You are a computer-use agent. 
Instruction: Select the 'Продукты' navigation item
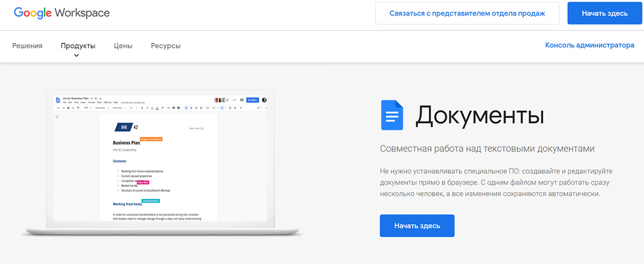pyautogui.click(x=78, y=46)
